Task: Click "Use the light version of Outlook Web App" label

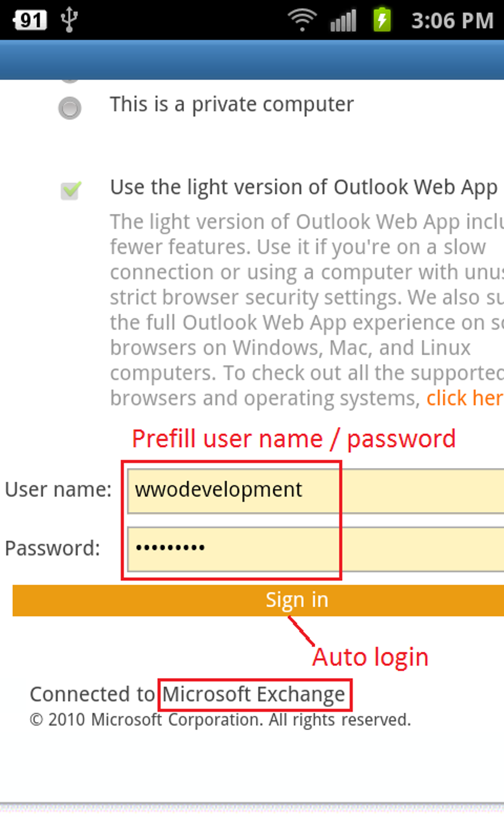Action: pyautogui.click(x=303, y=188)
